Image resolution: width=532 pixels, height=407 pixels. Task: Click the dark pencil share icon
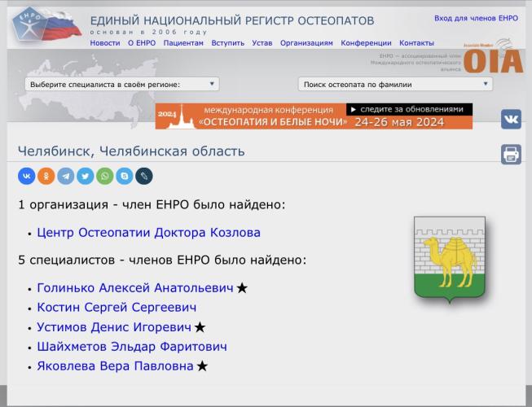[144, 176]
